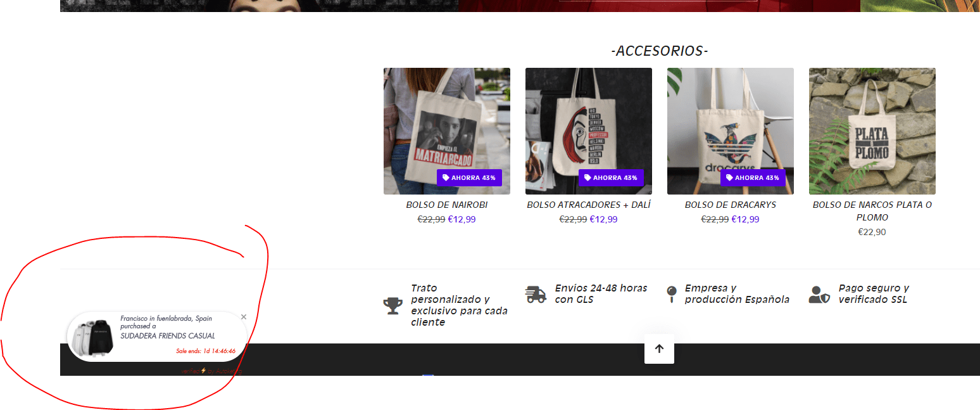Open the Bolso de Nairobi product image
Screen dimensions: 980x410
[447, 131]
